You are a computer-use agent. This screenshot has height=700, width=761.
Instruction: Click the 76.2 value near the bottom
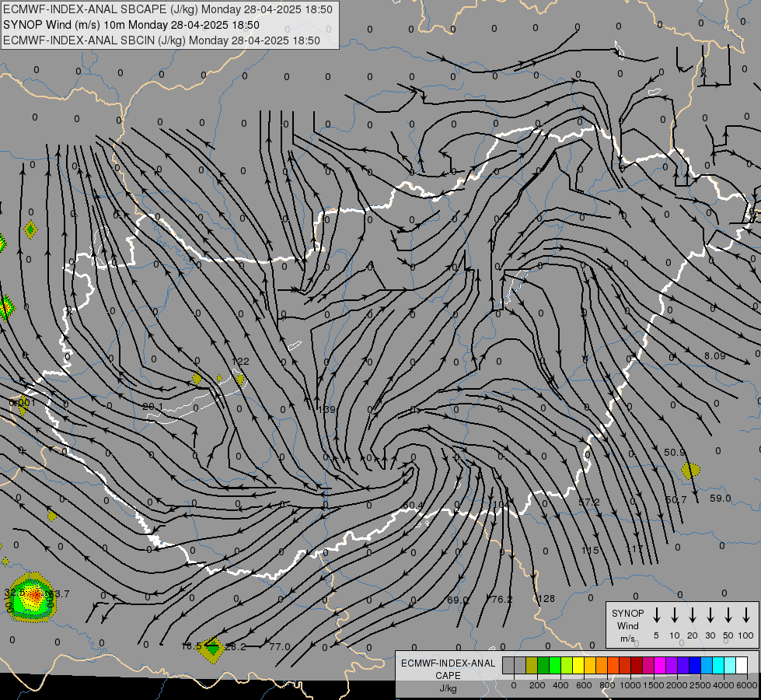pyautogui.click(x=502, y=599)
